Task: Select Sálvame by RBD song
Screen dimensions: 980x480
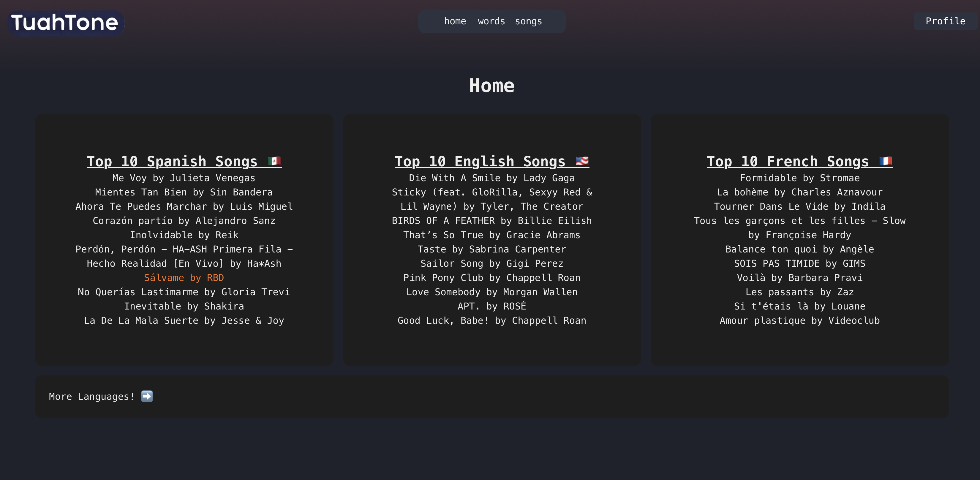Action: click(x=184, y=278)
